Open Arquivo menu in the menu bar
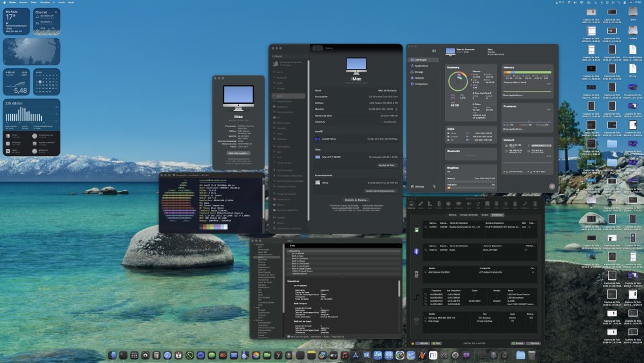 pyautogui.click(x=23, y=3)
